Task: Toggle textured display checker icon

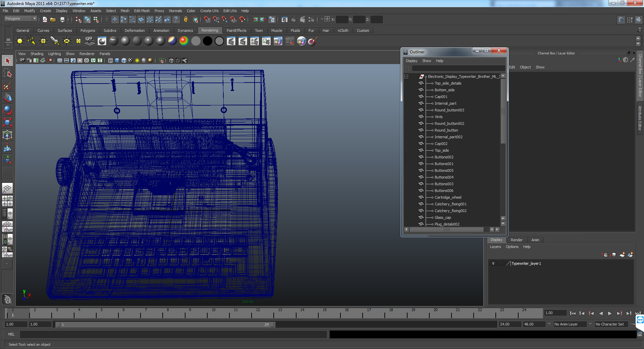Action: pos(130,60)
